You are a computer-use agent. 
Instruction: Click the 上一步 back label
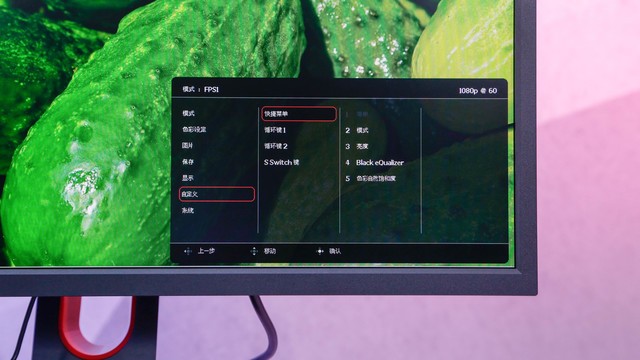(207, 251)
